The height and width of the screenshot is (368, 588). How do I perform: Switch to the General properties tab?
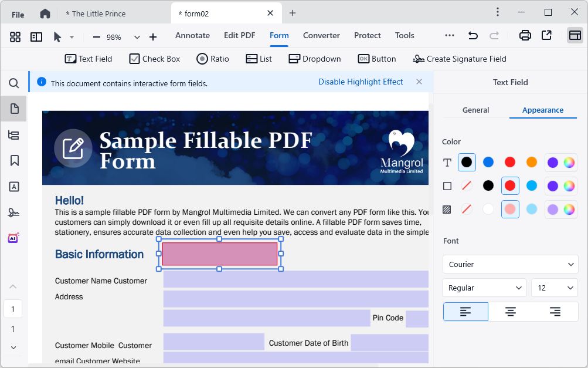pos(475,110)
